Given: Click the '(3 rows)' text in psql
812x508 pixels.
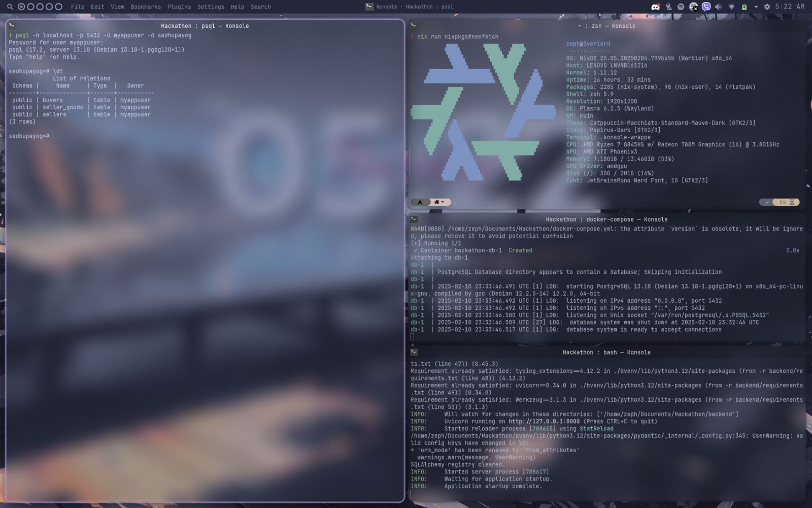Looking at the screenshot, I should 22,122.
